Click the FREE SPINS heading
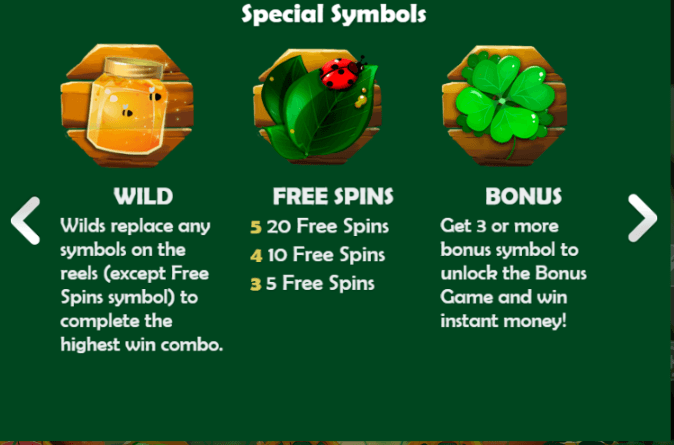This screenshot has width=674, height=445. tap(333, 196)
